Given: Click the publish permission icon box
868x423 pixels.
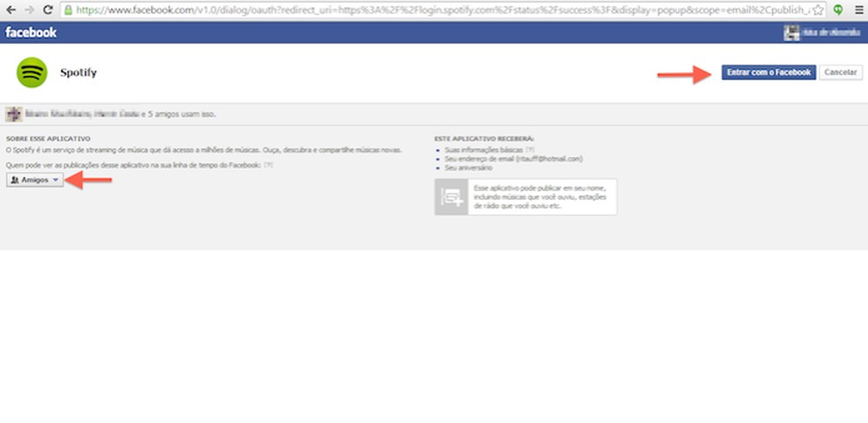Looking at the screenshot, I should point(451,197).
